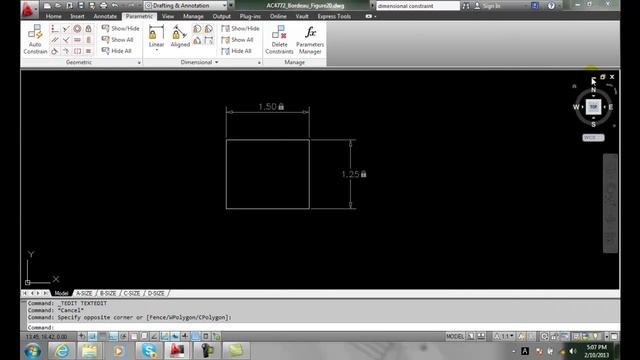Click the help question mark icon

[x=551, y=6]
